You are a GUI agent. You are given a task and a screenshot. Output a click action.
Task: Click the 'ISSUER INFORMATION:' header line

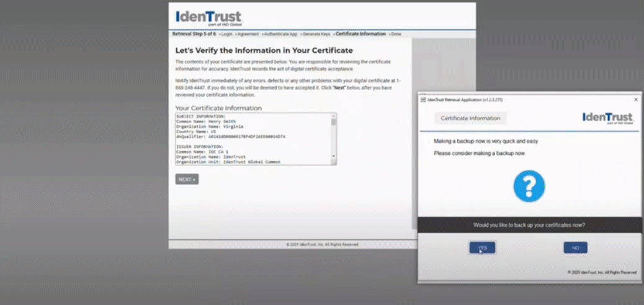coord(200,146)
